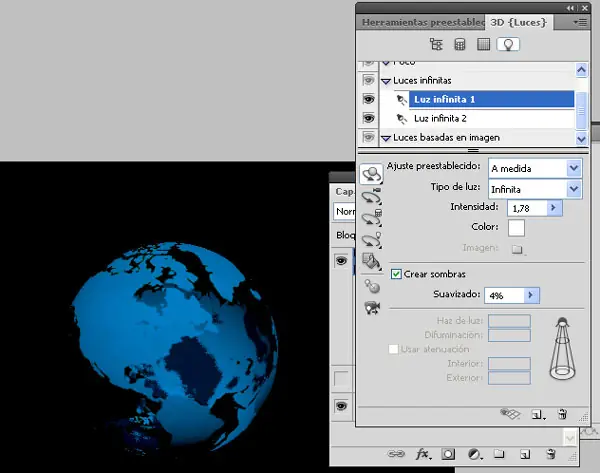The image size is (600, 473).
Task: Toggle upper layer eye in Layers panel
Action: click(x=341, y=261)
